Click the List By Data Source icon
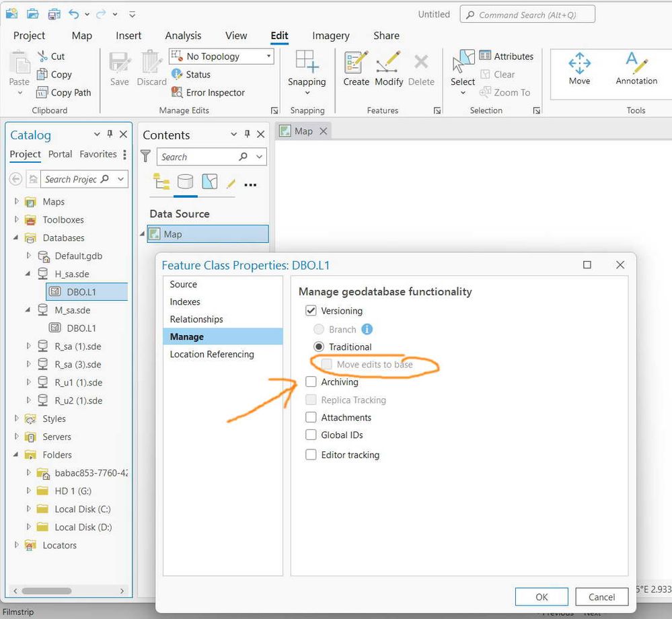The image size is (672, 619). (185, 182)
